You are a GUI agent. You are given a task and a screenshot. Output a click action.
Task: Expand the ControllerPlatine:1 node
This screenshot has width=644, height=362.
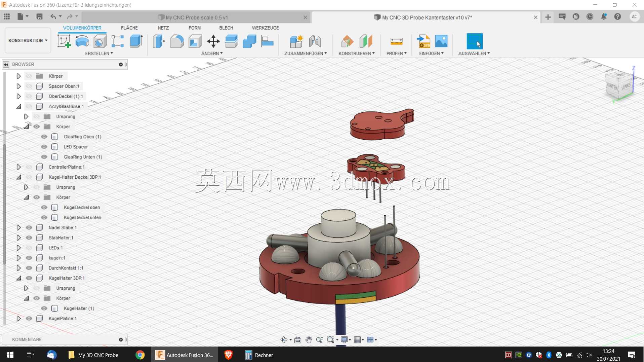click(18, 167)
